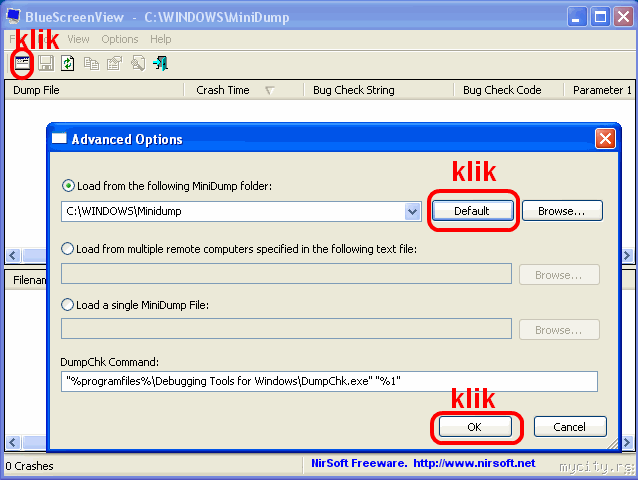Open the Help menu
This screenshot has height=480, width=638.
tap(160, 39)
